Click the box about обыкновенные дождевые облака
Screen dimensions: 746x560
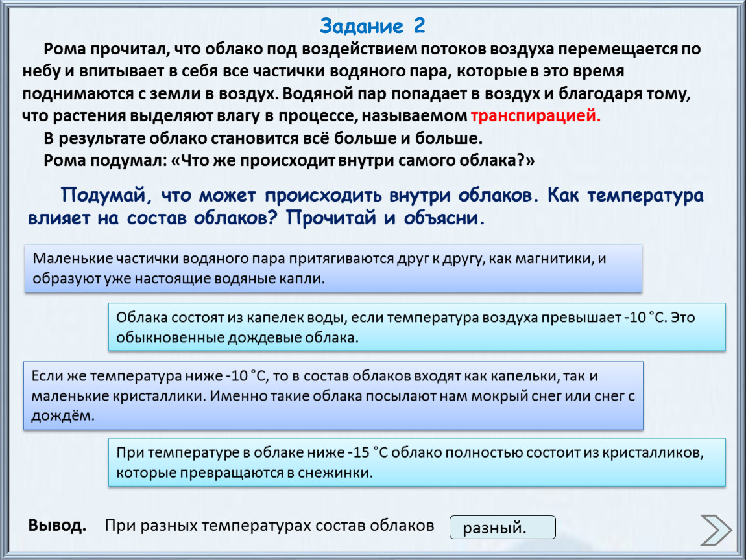416,327
